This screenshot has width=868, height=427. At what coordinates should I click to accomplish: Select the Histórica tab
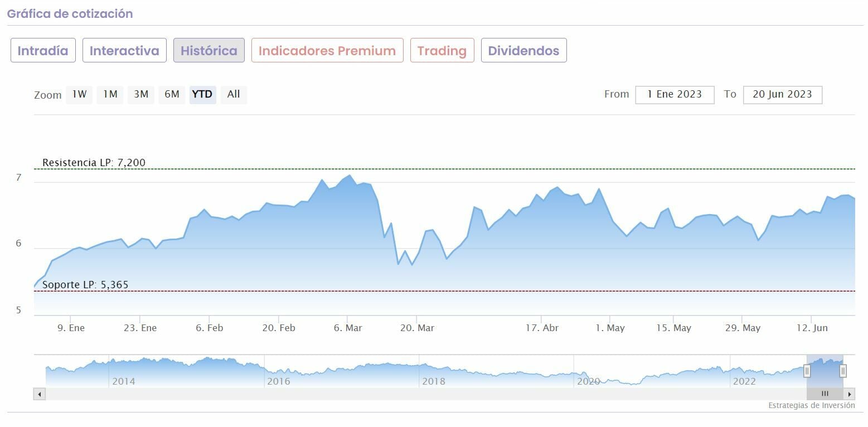coord(209,51)
